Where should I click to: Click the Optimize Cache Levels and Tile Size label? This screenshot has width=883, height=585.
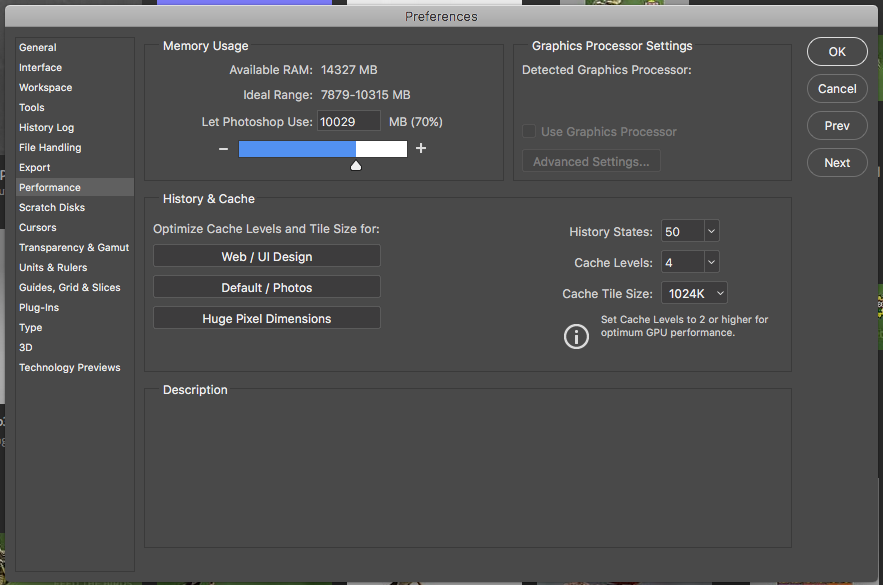[x=266, y=229]
